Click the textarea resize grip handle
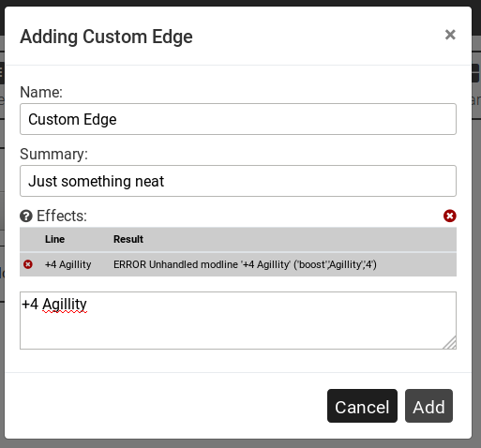This screenshot has height=448, width=481. (450, 343)
